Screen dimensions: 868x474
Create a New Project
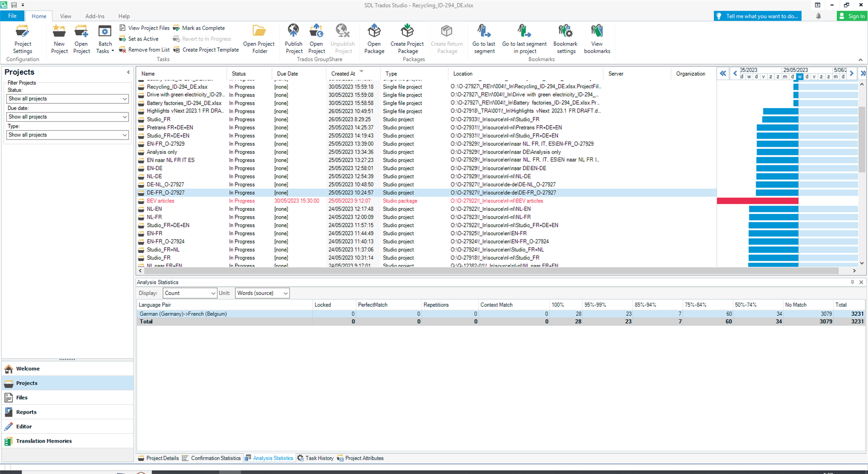(59, 39)
